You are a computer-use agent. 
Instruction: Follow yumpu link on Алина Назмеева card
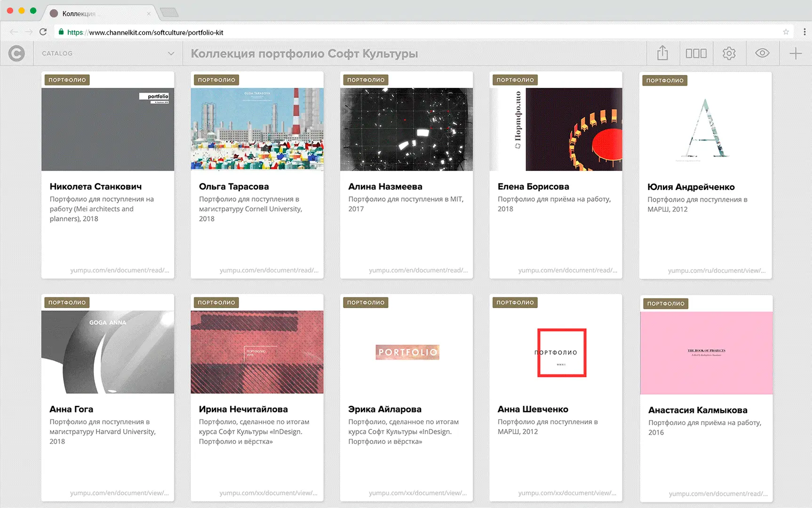418,270
